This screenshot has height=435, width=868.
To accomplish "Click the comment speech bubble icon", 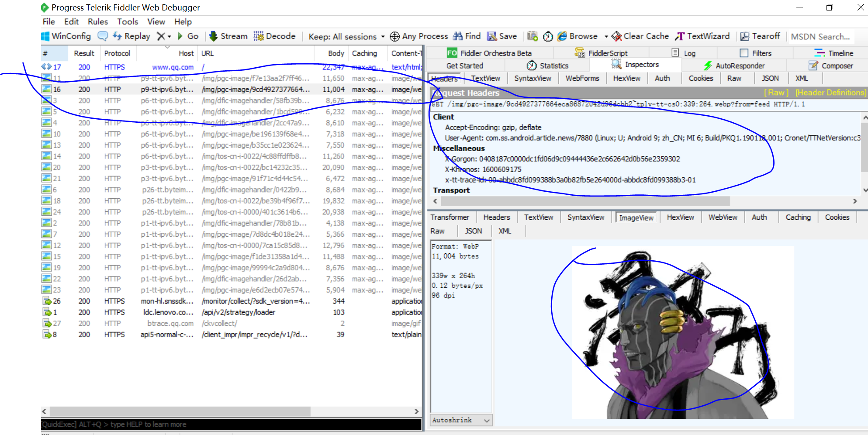I will (103, 36).
